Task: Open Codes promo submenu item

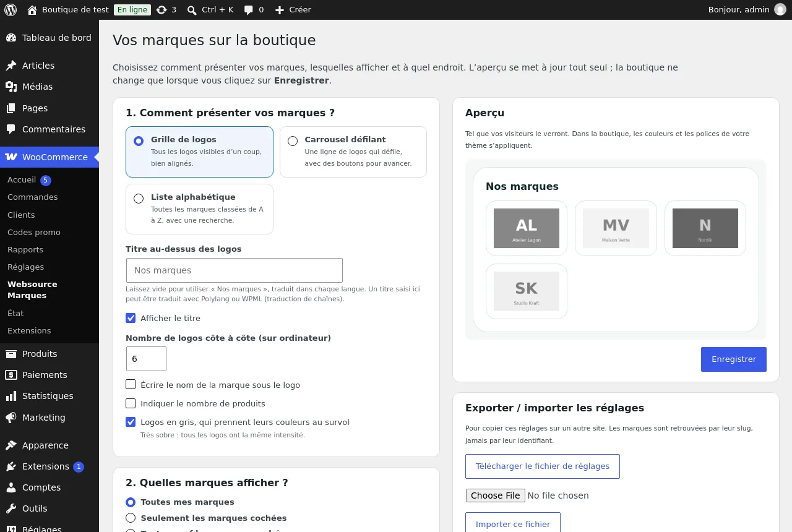Action: pyautogui.click(x=34, y=233)
